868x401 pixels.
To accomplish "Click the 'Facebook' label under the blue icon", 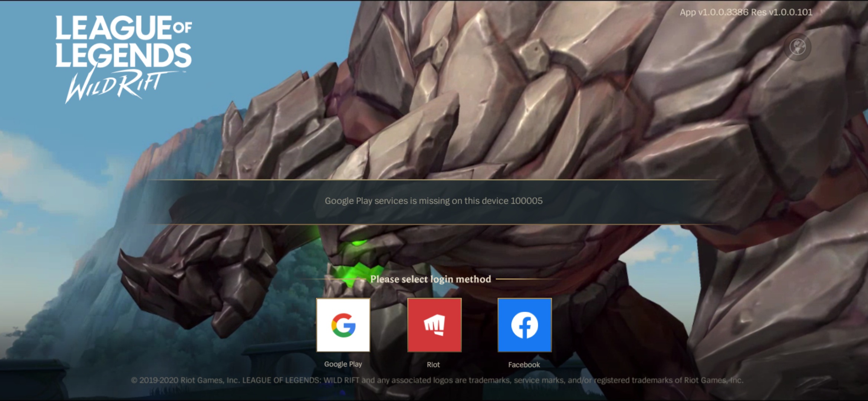I will pos(524,365).
